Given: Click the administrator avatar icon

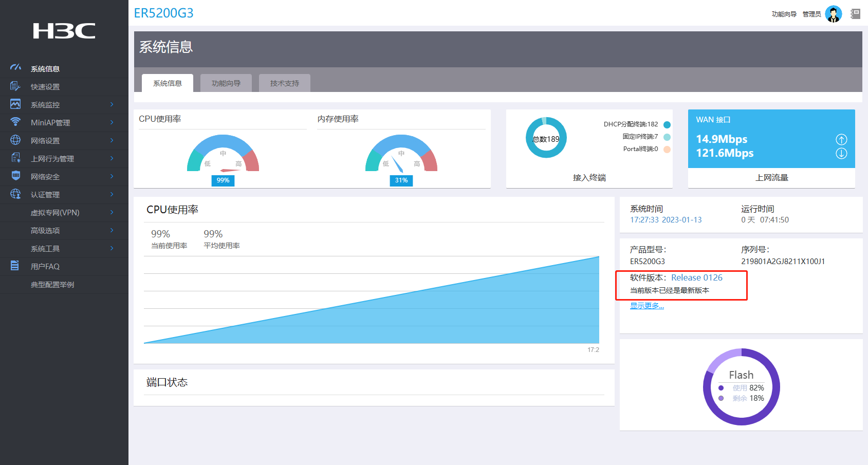Looking at the screenshot, I should 834,14.
